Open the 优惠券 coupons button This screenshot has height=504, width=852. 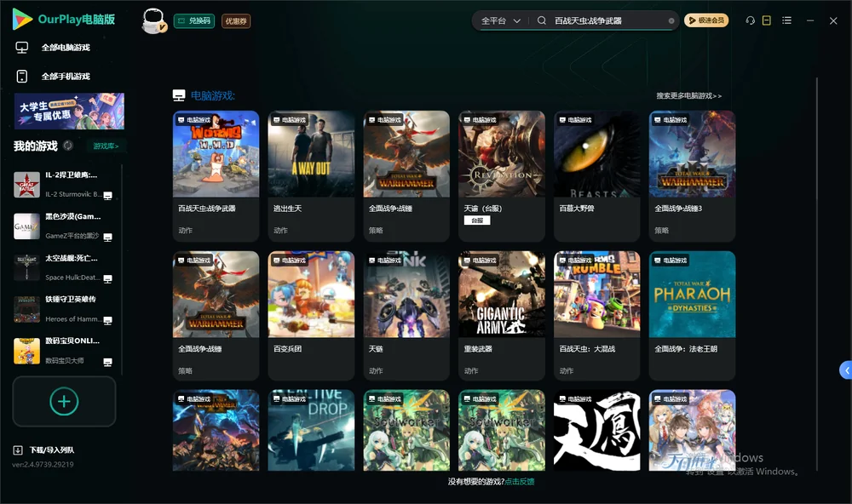[236, 21]
